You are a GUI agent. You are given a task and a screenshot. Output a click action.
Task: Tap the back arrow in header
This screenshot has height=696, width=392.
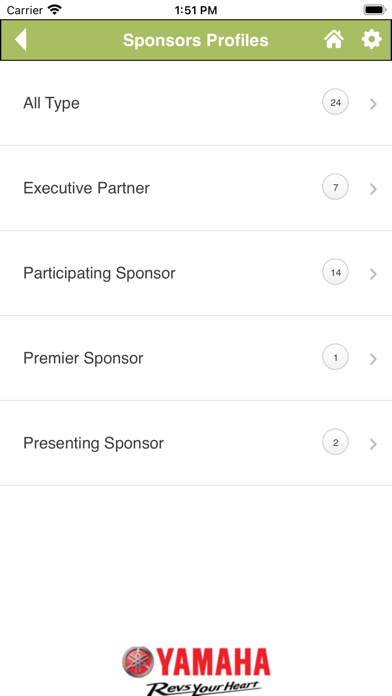coord(20,40)
